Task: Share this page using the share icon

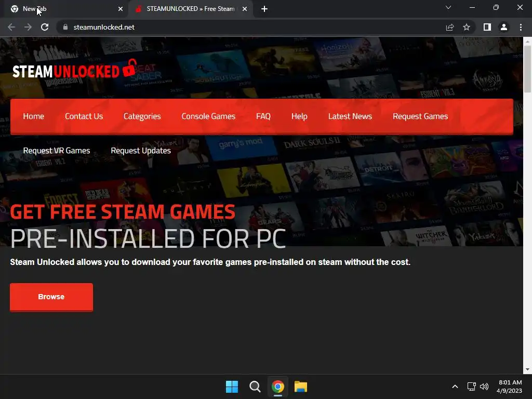Action: point(450,27)
